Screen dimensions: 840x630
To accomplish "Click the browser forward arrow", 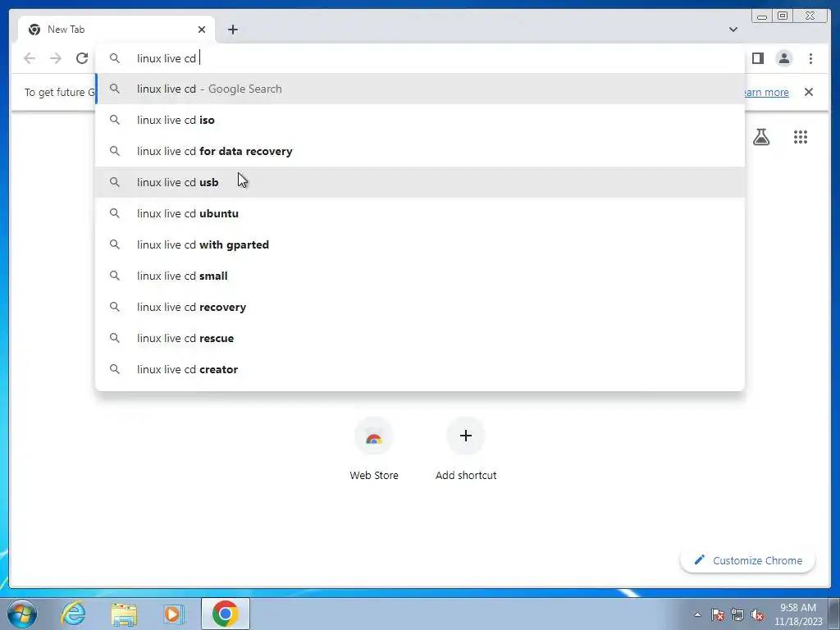I will tap(56, 58).
